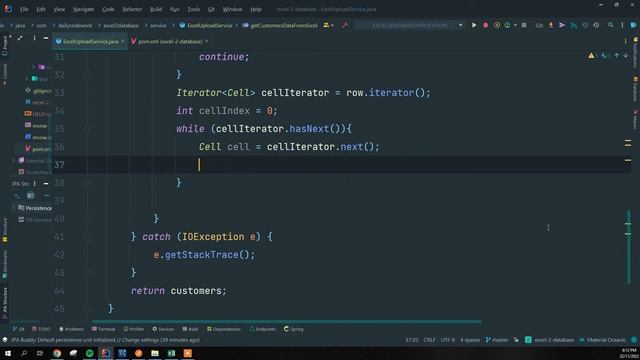The image size is (640, 360).
Task: Open Google Chrome from the taskbar
Action: click(x=57, y=353)
